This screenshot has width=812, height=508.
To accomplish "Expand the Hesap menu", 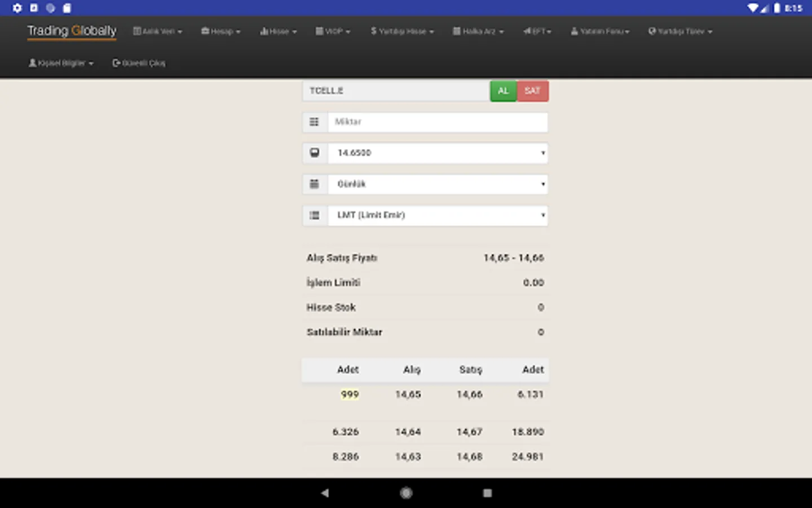I will (x=221, y=32).
